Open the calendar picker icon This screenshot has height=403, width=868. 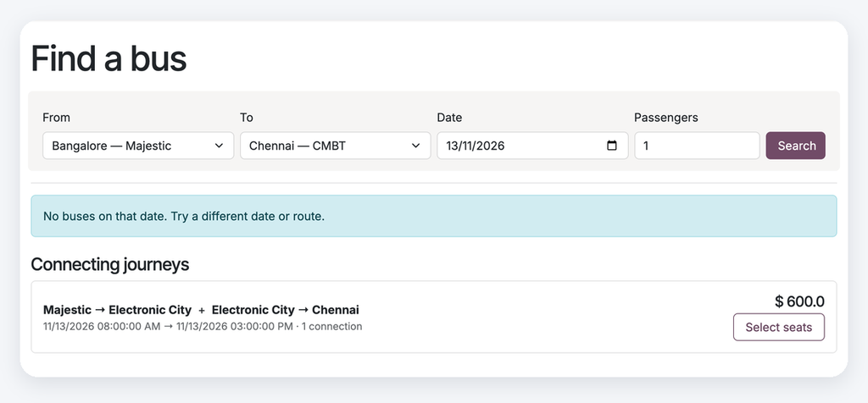pos(612,146)
